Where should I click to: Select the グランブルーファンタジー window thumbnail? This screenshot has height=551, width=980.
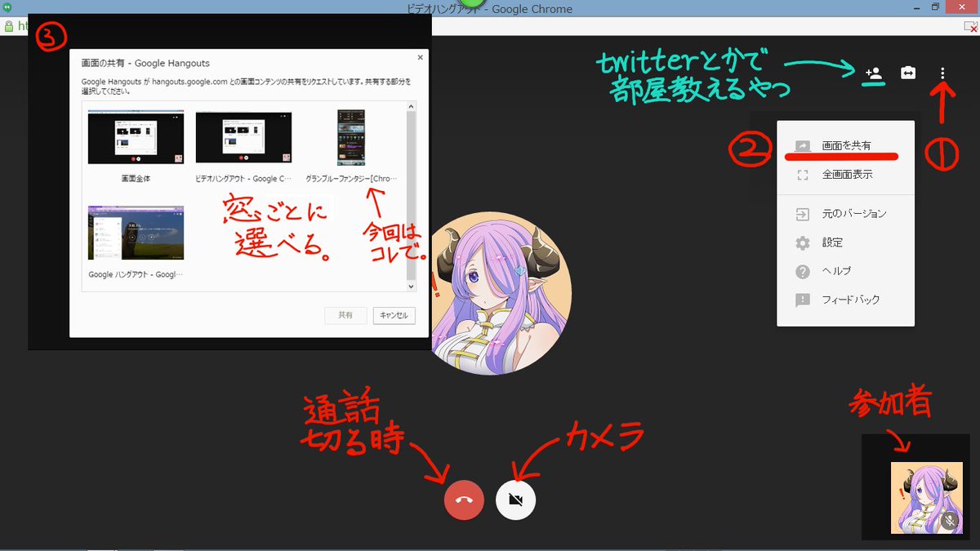click(x=351, y=136)
